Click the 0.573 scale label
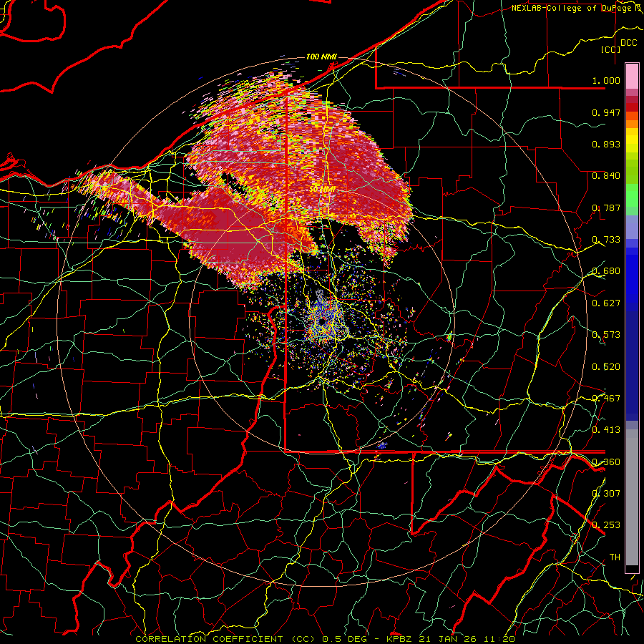Viewport: 644px width, 644px height. 606,335
